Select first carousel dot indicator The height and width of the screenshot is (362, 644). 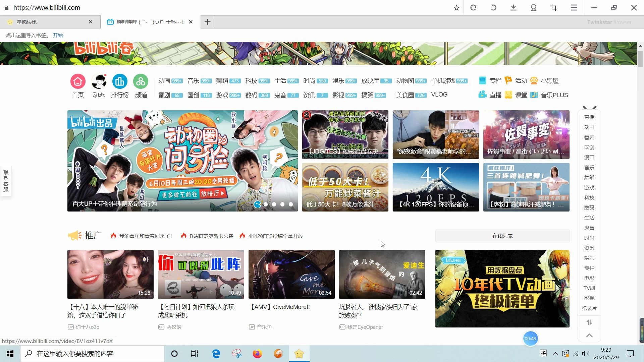click(257, 204)
